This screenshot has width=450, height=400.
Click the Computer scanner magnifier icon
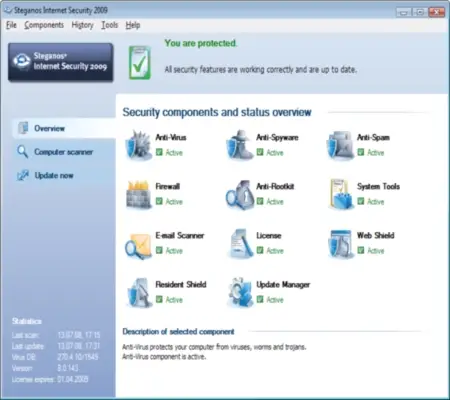tap(22, 152)
